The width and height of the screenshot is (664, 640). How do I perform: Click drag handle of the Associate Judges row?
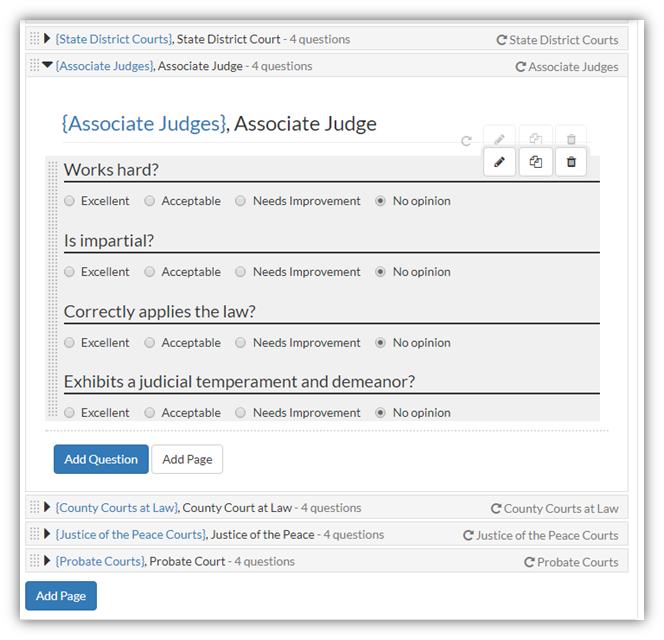(x=35, y=65)
